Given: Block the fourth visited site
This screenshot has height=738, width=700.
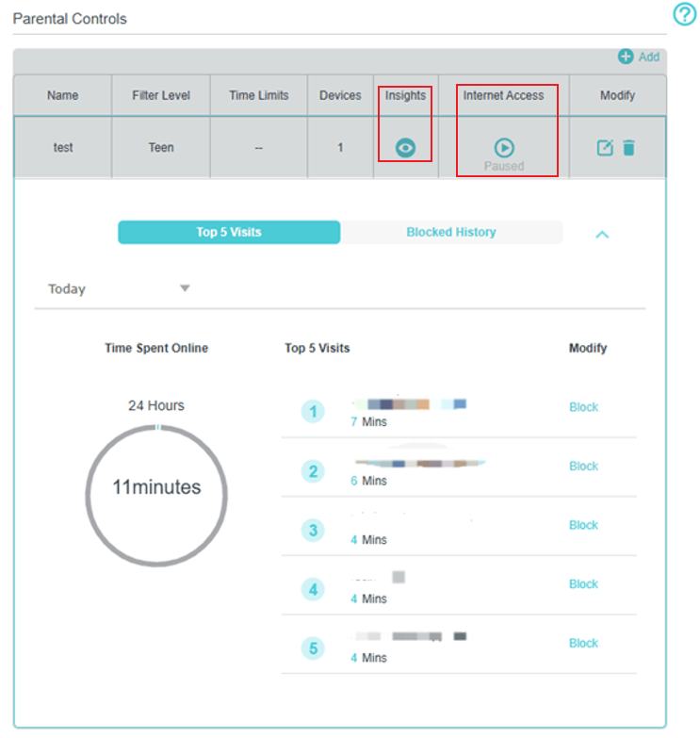Looking at the screenshot, I should pyautogui.click(x=583, y=584).
